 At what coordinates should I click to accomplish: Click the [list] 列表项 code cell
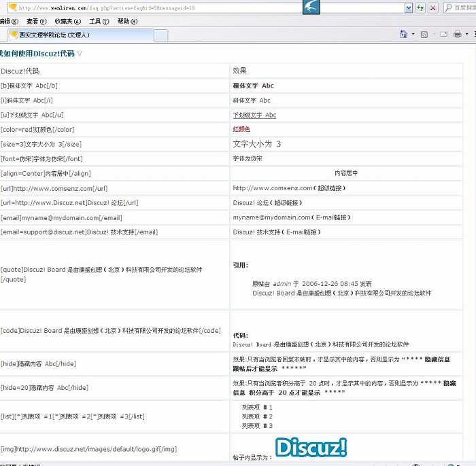point(114,416)
